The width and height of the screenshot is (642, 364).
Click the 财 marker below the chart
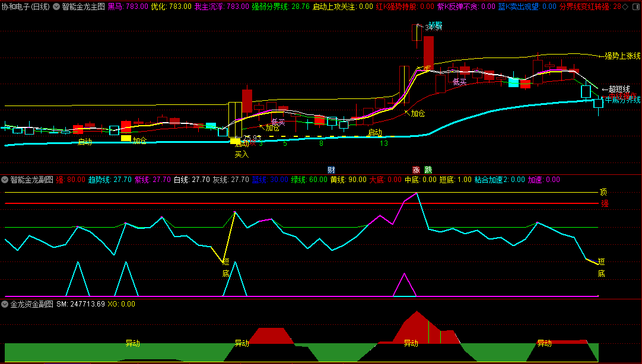click(x=331, y=170)
